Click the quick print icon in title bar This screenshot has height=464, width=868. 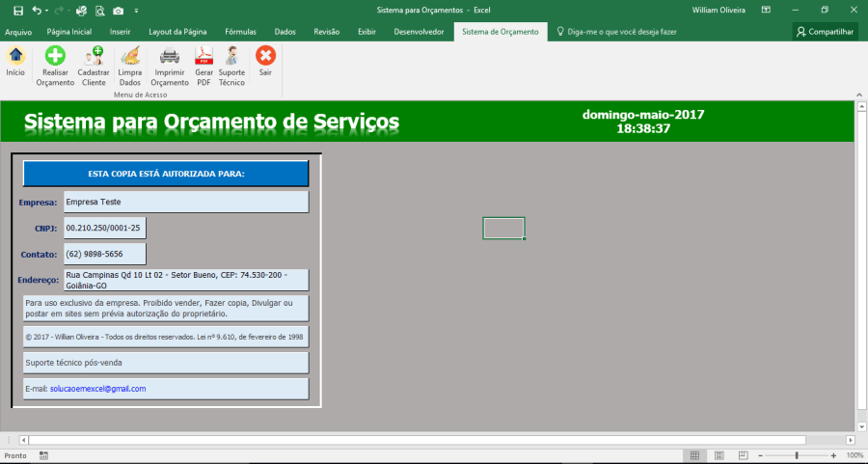[81, 10]
